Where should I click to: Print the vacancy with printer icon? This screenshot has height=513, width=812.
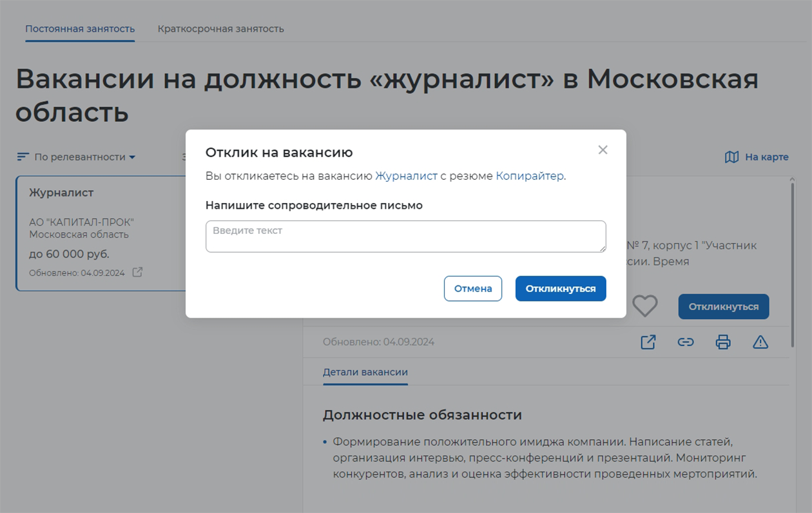click(x=723, y=342)
